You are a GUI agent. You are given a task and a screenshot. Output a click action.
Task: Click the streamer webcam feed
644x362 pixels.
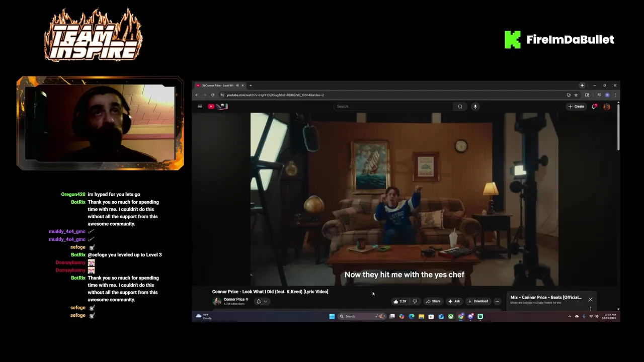pos(100,124)
